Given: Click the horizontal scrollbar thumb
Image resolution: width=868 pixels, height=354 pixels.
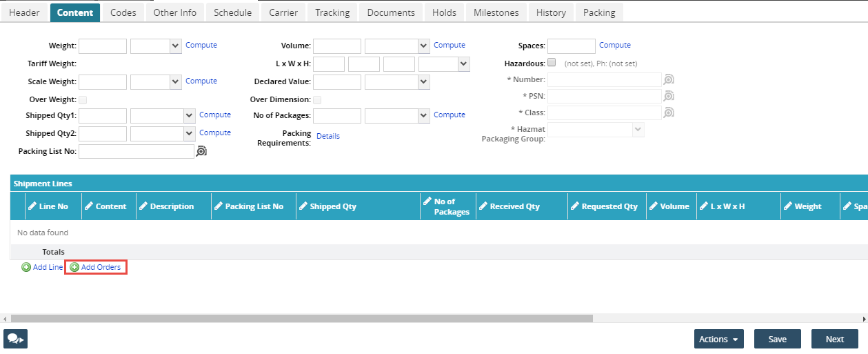Looking at the screenshot, I should coord(302,319).
